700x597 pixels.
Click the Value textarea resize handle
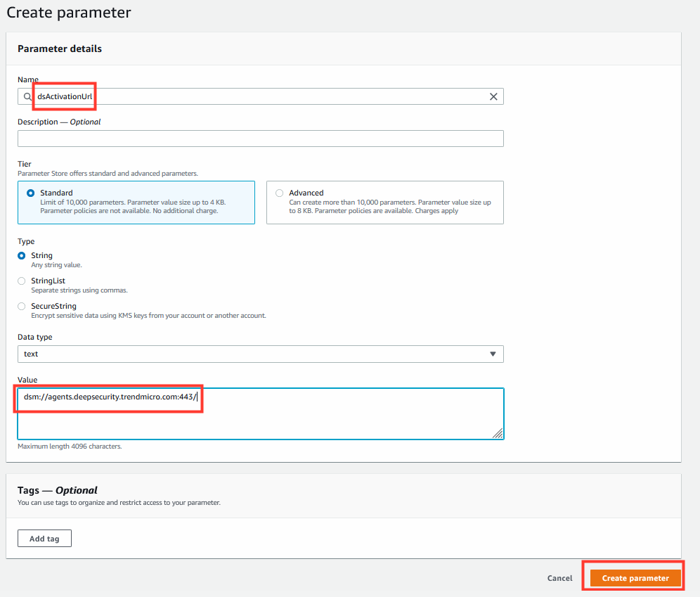(498, 433)
